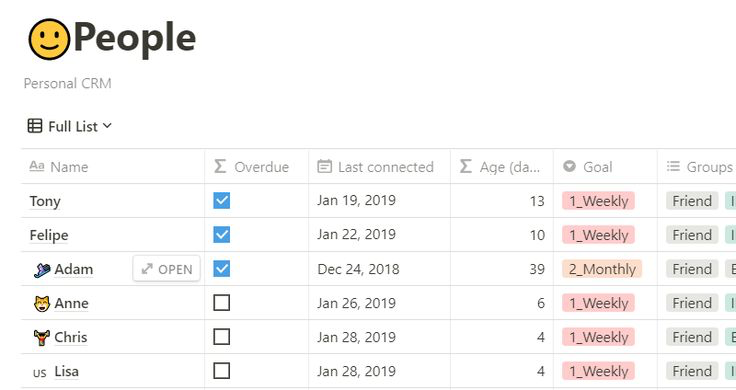
Task: Click the OPEN button on Adam's row
Action: (x=167, y=269)
